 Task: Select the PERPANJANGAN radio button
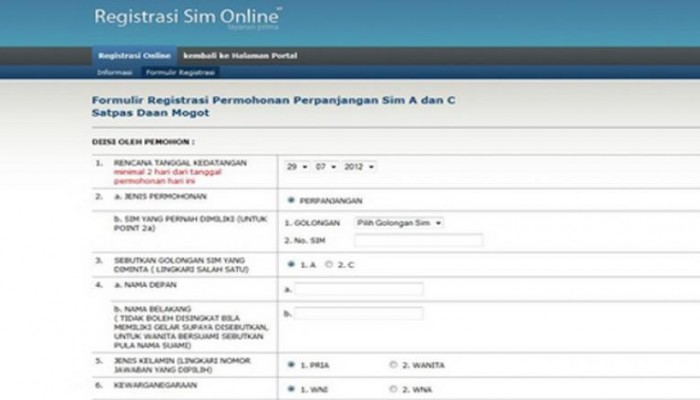click(x=290, y=200)
